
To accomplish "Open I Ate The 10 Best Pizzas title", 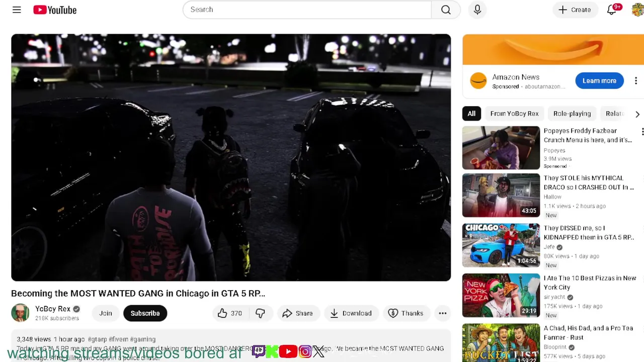I will 590,283.
